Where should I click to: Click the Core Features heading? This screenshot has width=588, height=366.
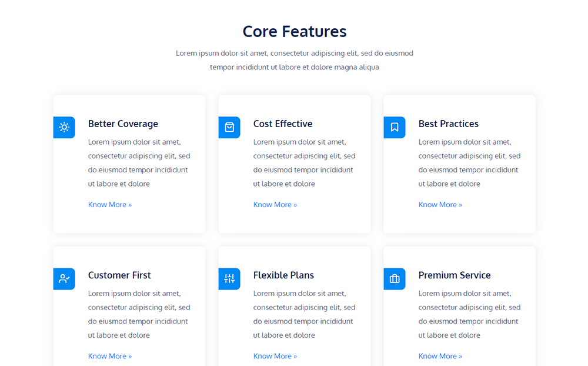pos(295,32)
